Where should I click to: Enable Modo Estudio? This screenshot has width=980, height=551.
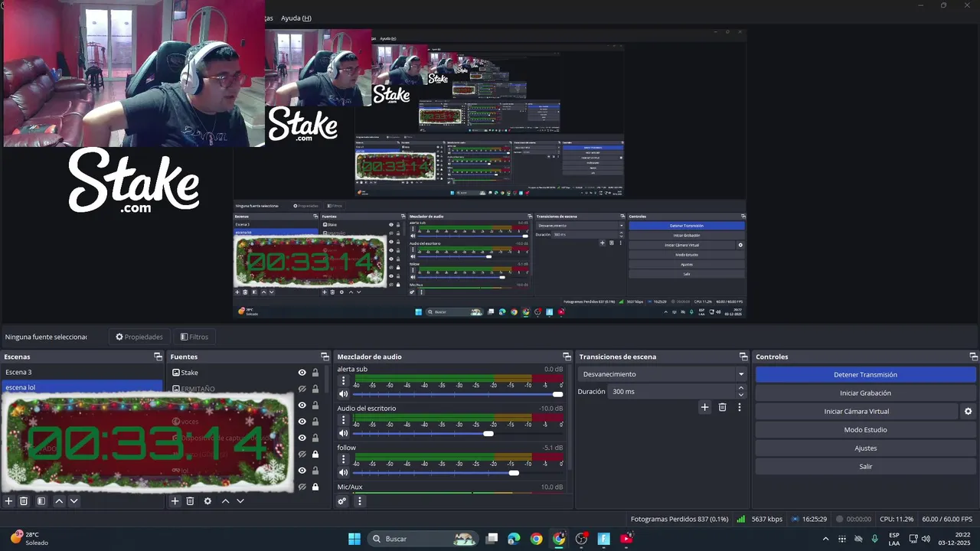[x=865, y=430]
